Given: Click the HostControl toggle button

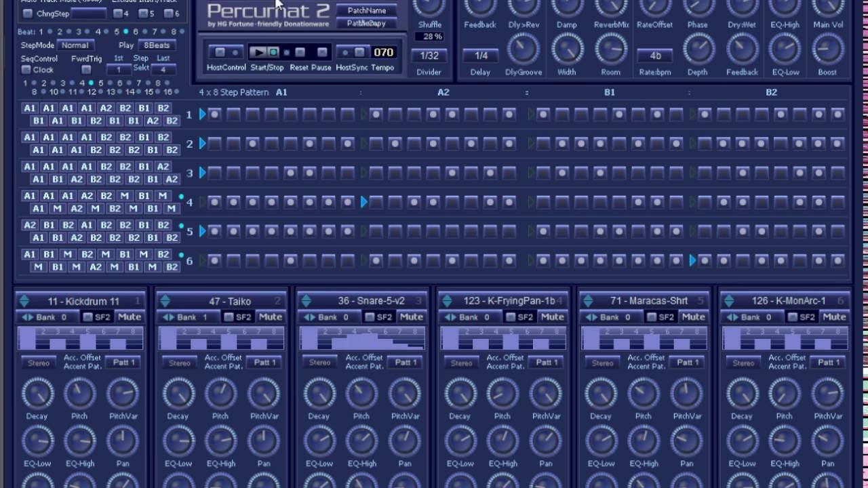Looking at the screenshot, I should 220,52.
